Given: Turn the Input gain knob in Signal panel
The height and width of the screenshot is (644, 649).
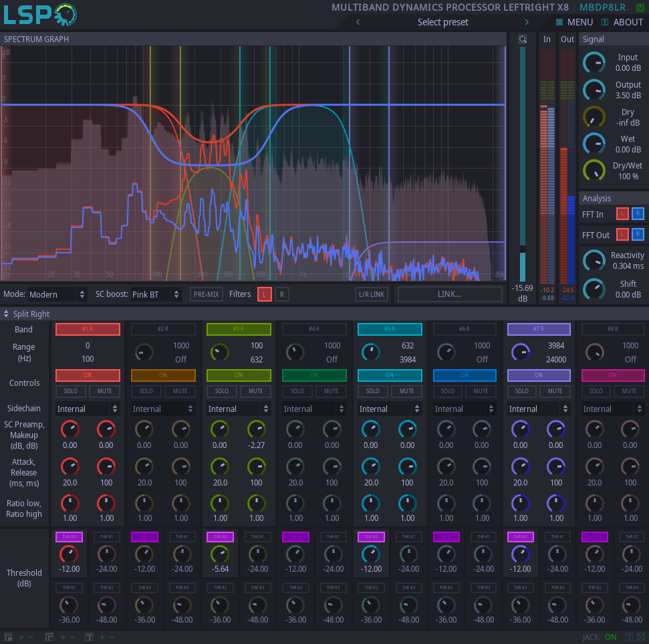Looking at the screenshot, I should [x=594, y=62].
